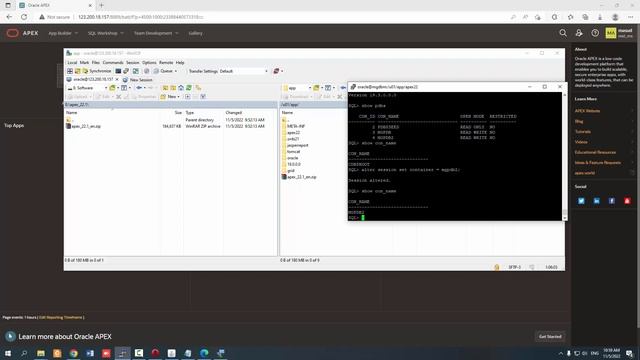Open the Gallery menu in APEX

click(x=196, y=33)
